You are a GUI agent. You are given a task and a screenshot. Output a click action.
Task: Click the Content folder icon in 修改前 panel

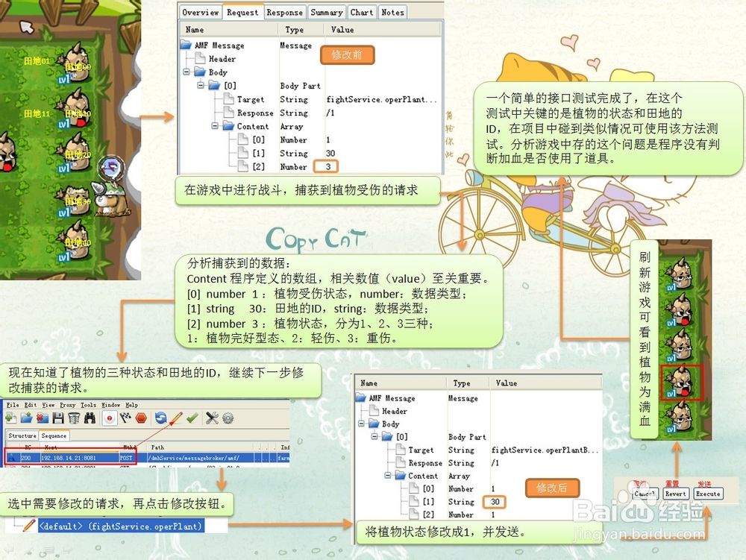click(x=228, y=126)
